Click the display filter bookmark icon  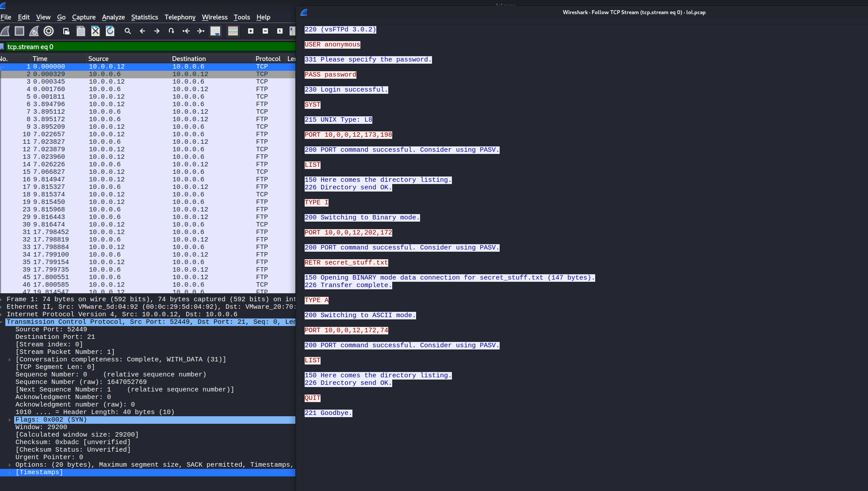coord(2,47)
